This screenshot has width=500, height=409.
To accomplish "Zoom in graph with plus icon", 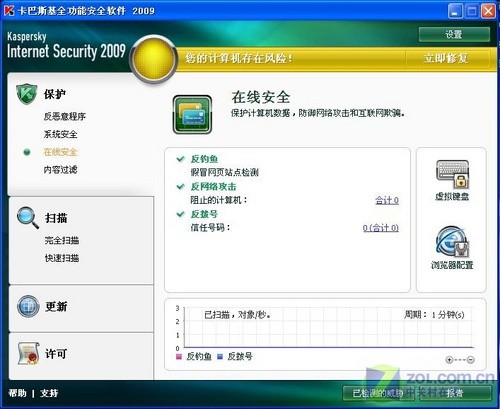I will click(x=449, y=360).
